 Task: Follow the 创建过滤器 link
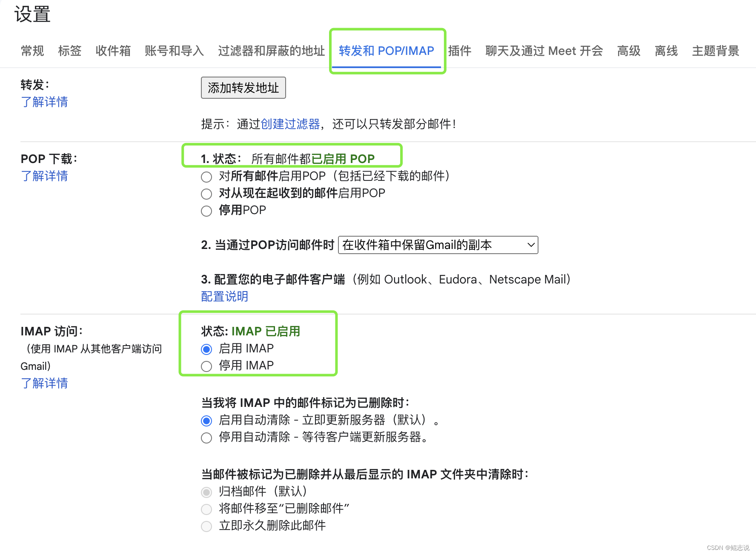tap(290, 124)
